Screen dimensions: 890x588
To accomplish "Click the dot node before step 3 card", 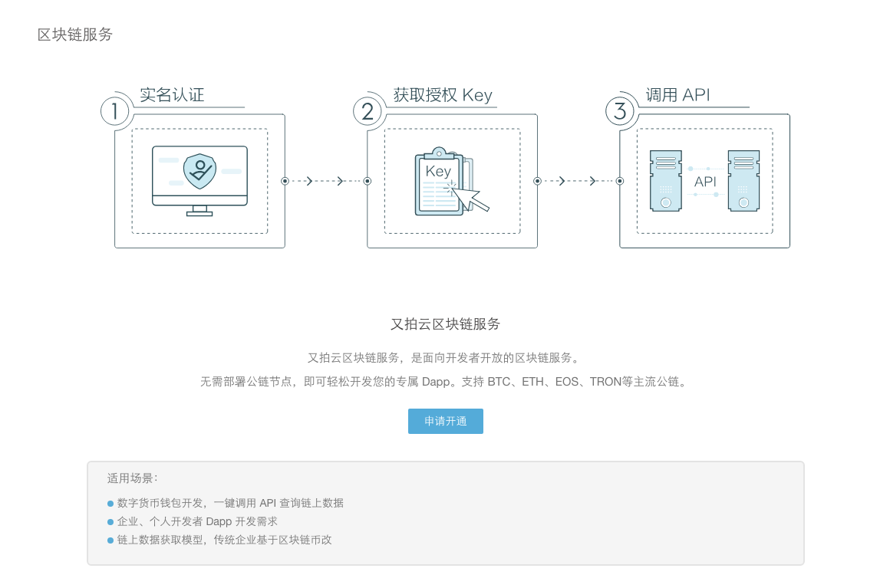I will click(618, 181).
